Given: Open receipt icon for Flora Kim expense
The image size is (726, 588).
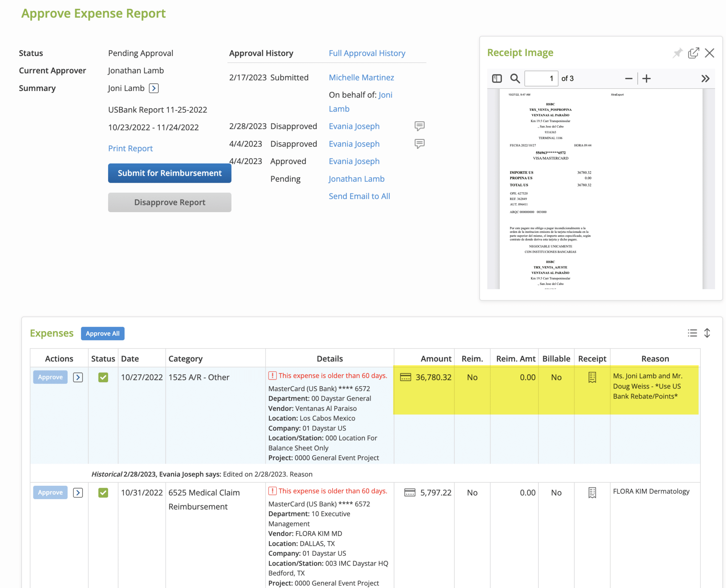Looking at the screenshot, I should tap(592, 492).
